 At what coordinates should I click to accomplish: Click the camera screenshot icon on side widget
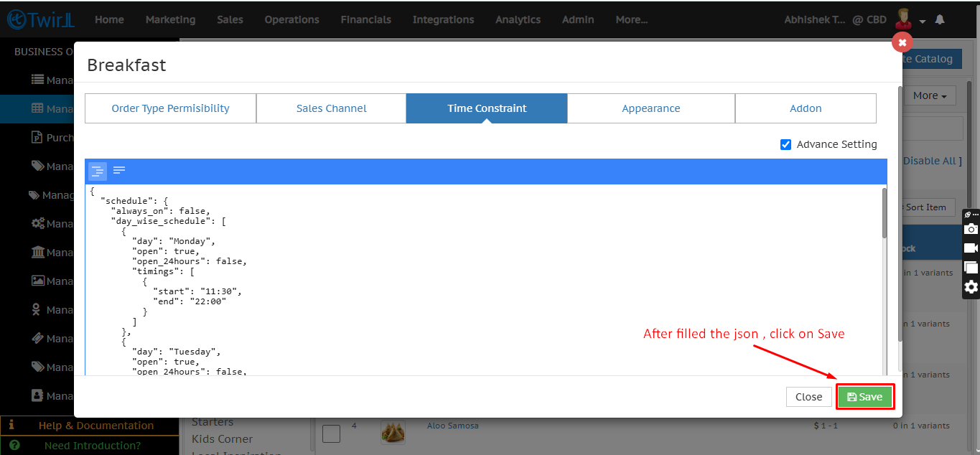click(971, 229)
